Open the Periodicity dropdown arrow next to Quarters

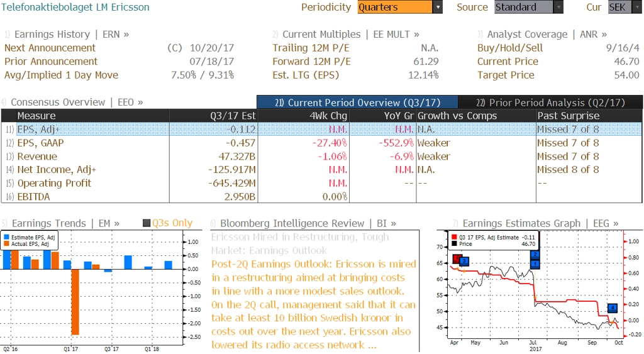[x=438, y=7]
